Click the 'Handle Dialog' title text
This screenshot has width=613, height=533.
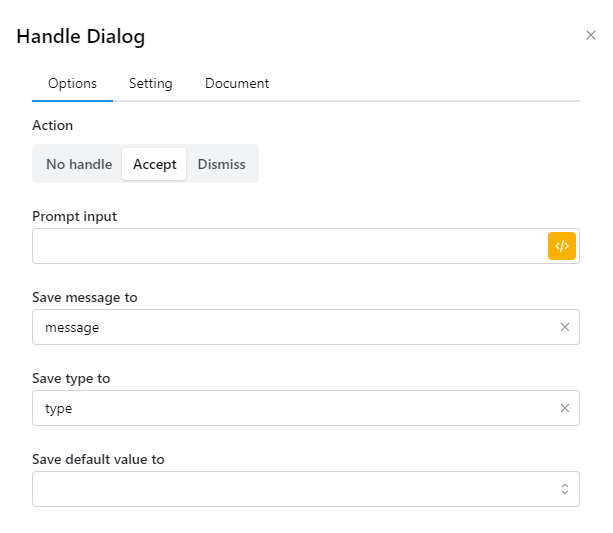coord(81,37)
